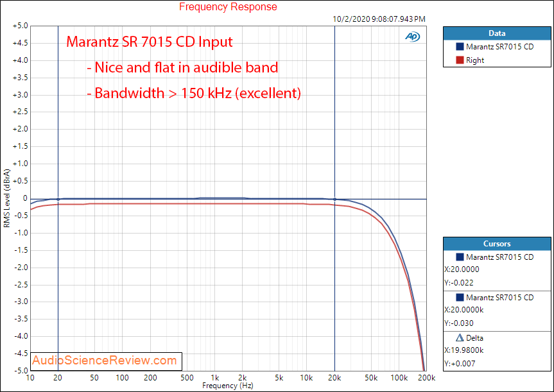Click the cursor marker at 20 Hz on graph
Viewport: 554px width, 392px height.
58,199
